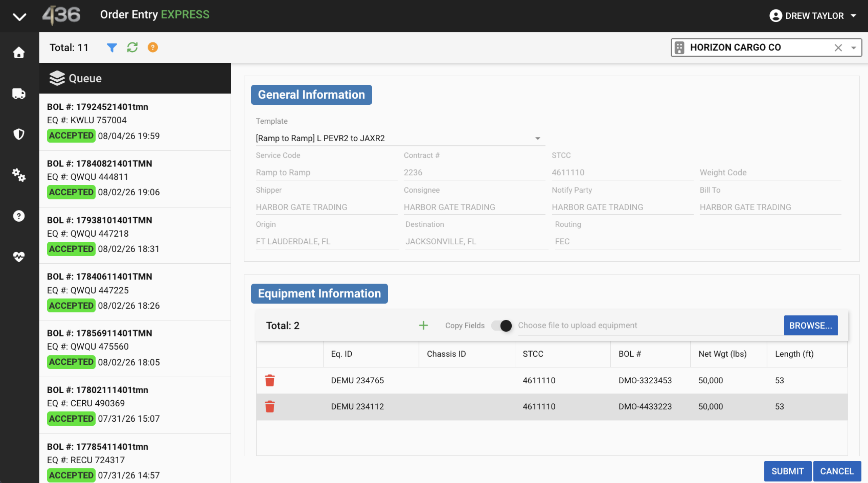Add new equipment with the plus icon
This screenshot has height=483, width=868.
point(423,325)
